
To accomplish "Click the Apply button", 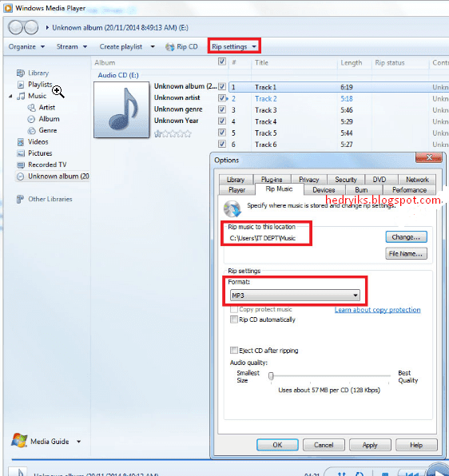I will [370, 445].
